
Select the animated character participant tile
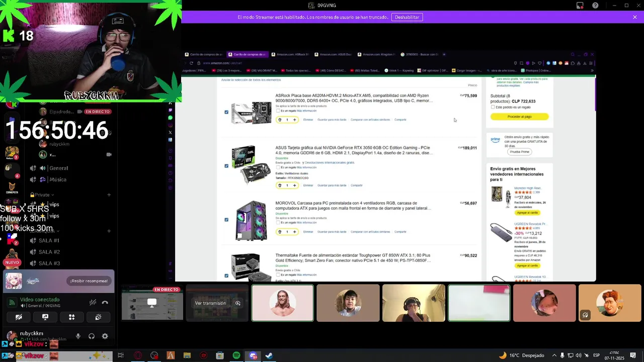click(610, 303)
